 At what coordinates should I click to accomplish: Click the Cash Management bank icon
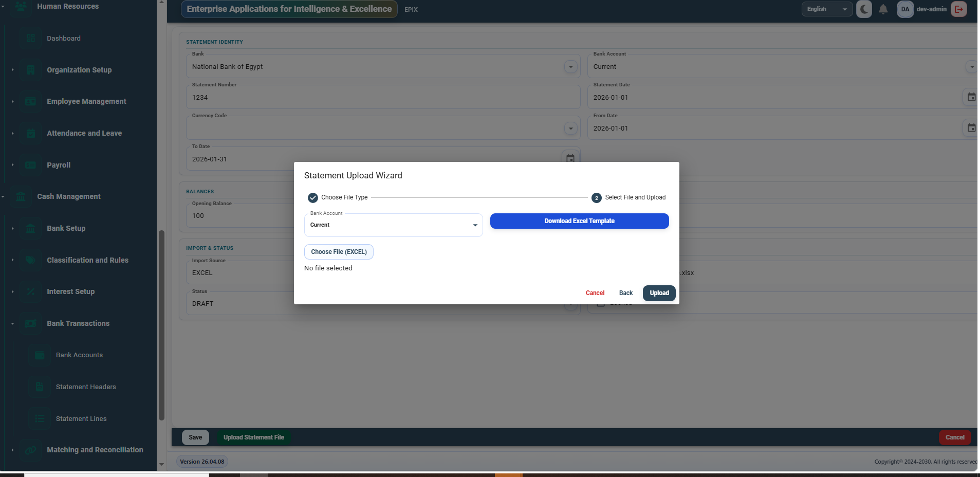[21, 196]
